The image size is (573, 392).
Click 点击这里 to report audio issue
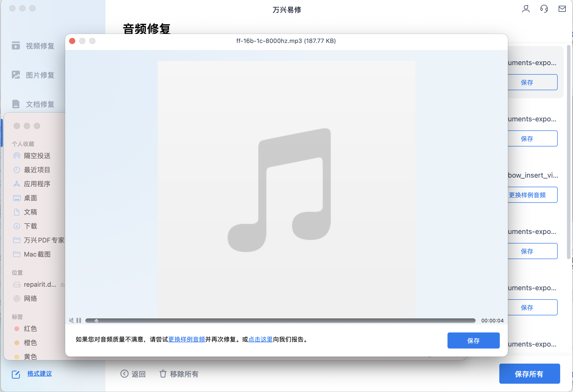(260, 339)
